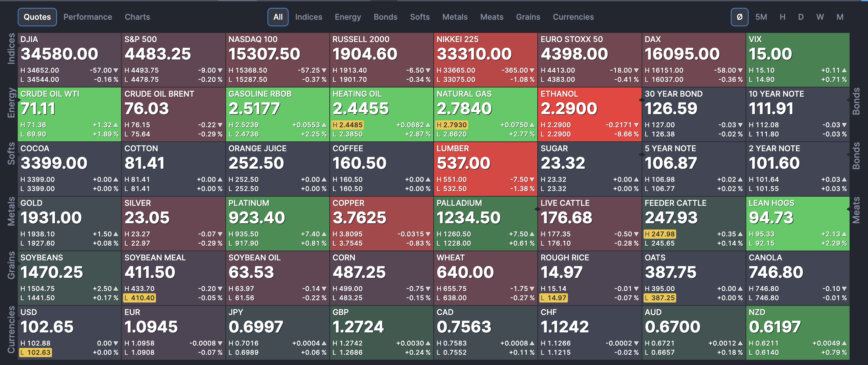Image resolution: width=868 pixels, height=365 pixels.
Task: Select the Ø timeframe button
Action: point(739,17)
